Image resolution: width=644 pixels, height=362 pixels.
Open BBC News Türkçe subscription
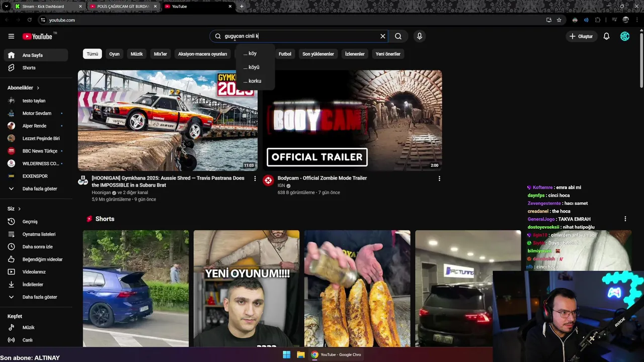tap(35, 151)
